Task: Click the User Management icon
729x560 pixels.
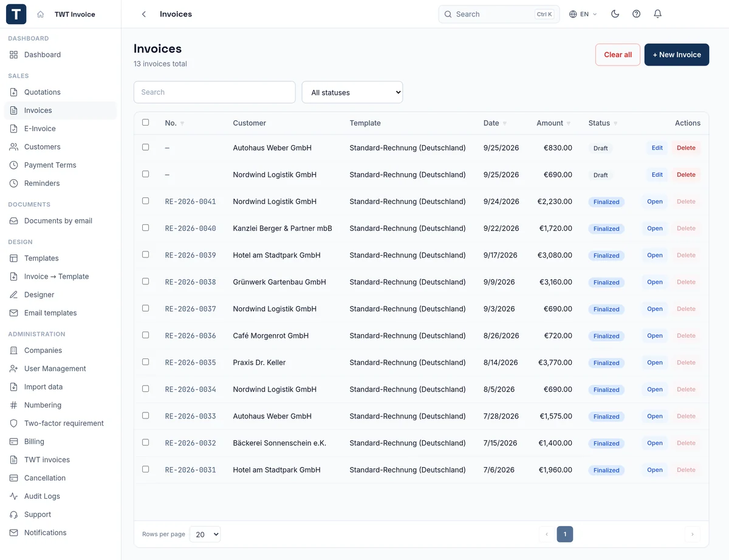Action: 14,369
